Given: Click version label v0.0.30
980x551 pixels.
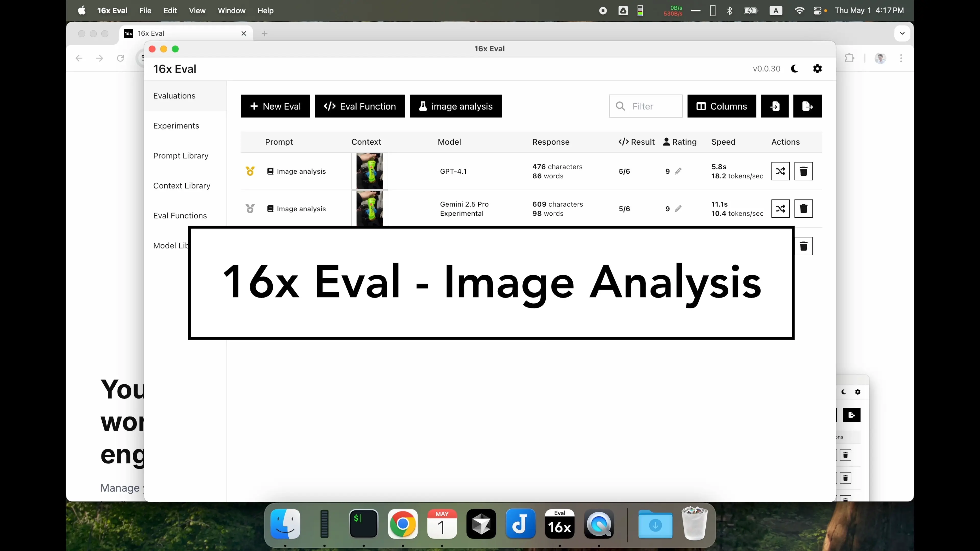Looking at the screenshot, I should point(767,69).
